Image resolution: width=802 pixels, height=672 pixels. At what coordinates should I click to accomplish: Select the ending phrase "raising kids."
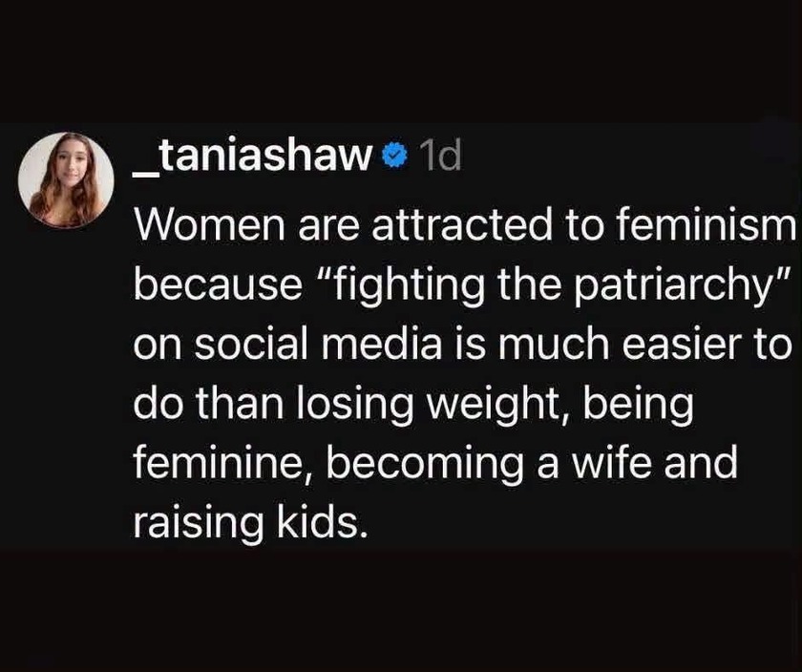click(250, 521)
